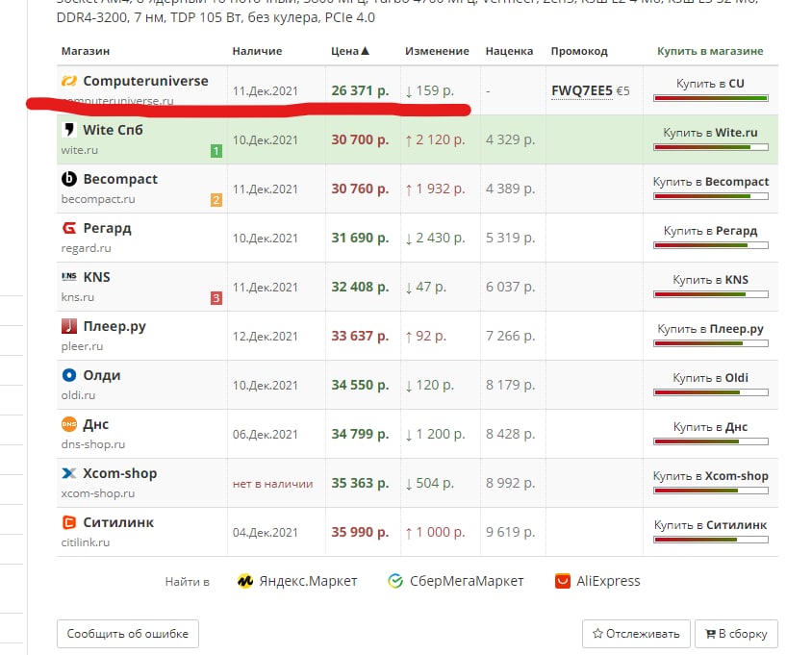This screenshot has width=812, height=655.
Task: Sort table by Магазин column header
Action: [x=86, y=51]
